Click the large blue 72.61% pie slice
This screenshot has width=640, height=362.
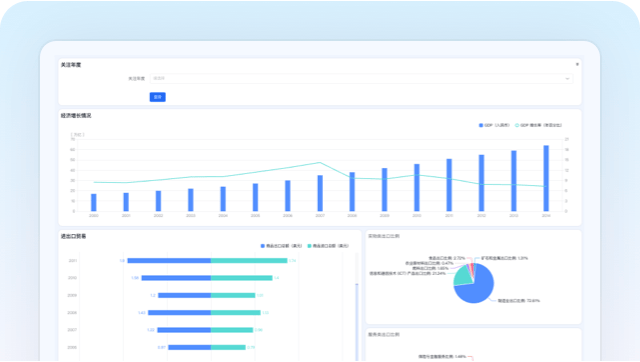478,288
